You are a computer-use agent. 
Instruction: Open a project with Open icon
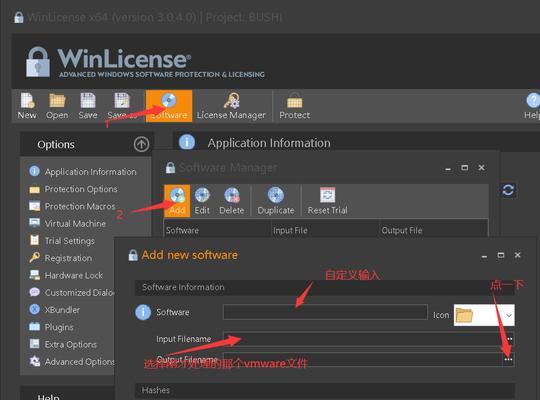(57, 106)
